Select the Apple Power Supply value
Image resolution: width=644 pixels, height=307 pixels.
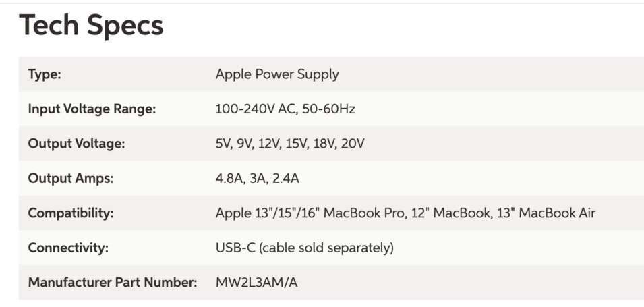point(277,74)
